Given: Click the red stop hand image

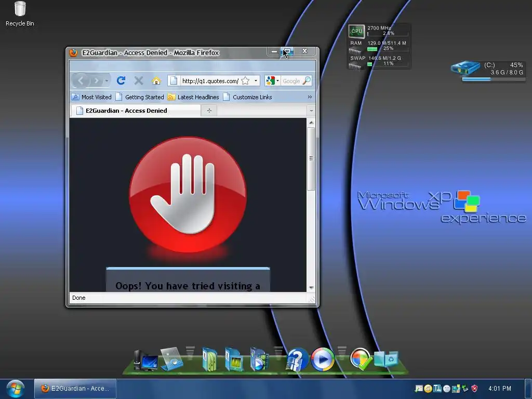Looking at the screenshot, I should click(188, 195).
